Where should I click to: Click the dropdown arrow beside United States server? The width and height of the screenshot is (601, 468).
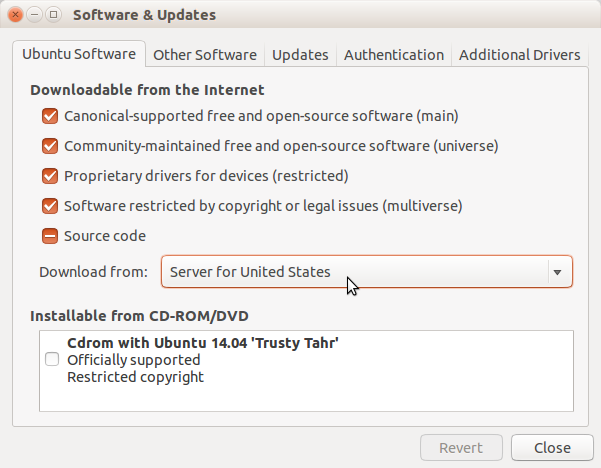(557, 272)
